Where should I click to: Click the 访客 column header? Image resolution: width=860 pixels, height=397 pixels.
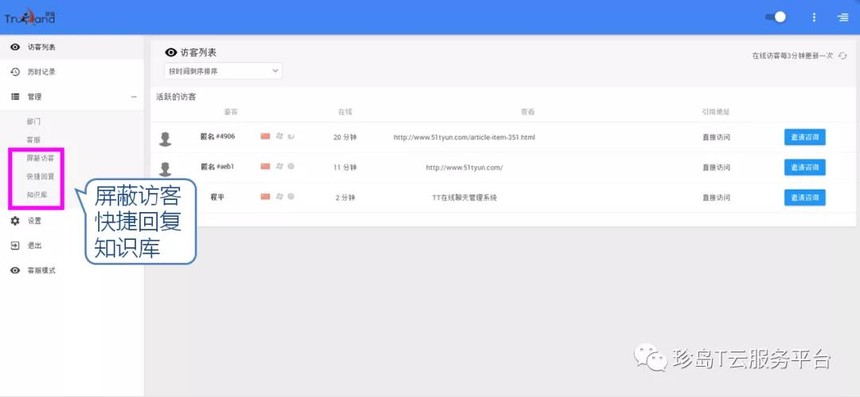231,112
